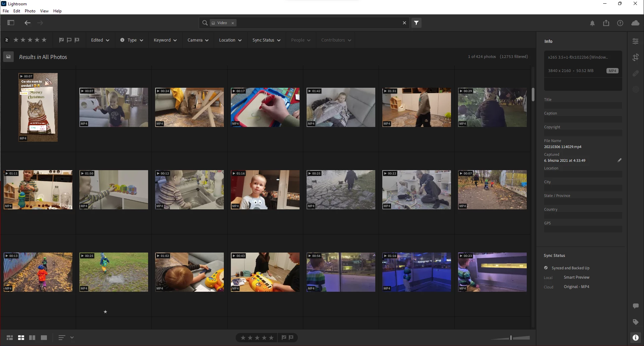Click the All Photos album icon

tap(8, 57)
